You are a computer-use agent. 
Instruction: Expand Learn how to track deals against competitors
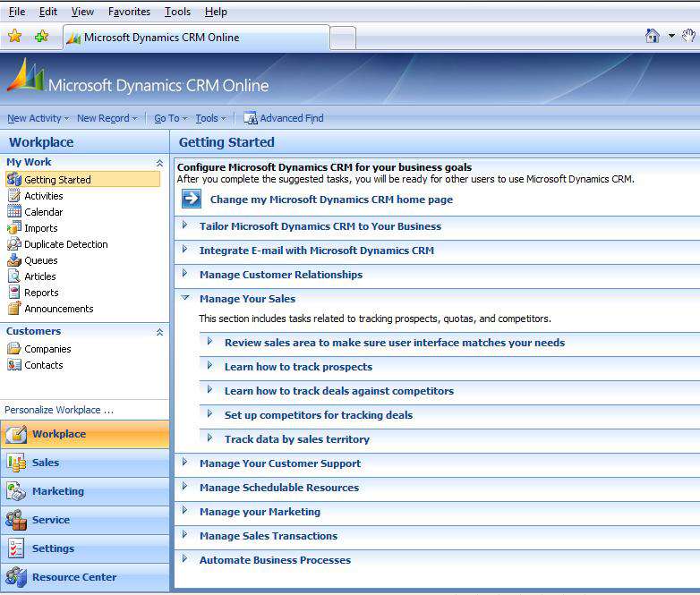point(209,390)
